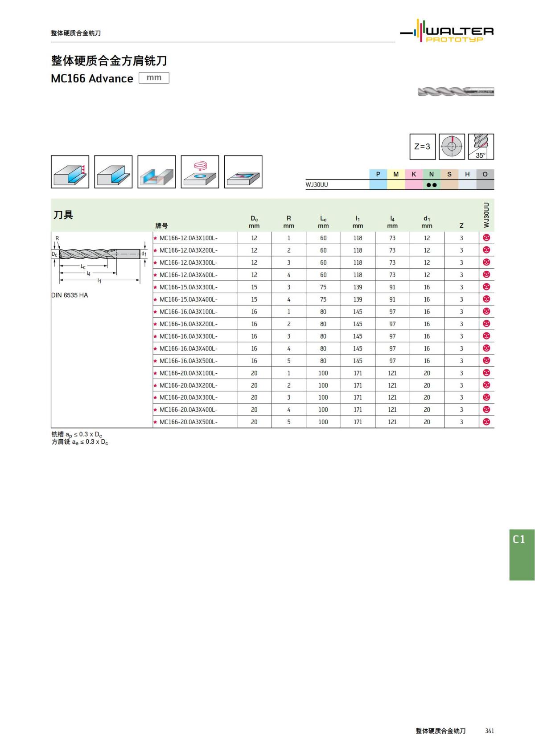Click the l4 mm column header

(x=392, y=222)
